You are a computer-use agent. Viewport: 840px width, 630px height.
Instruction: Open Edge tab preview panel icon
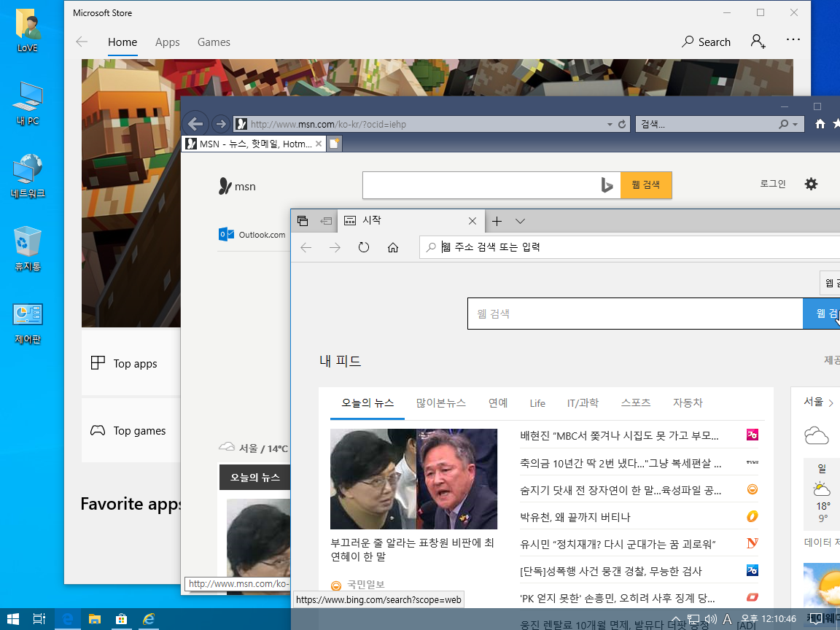pyautogui.click(x=303, y=221)
